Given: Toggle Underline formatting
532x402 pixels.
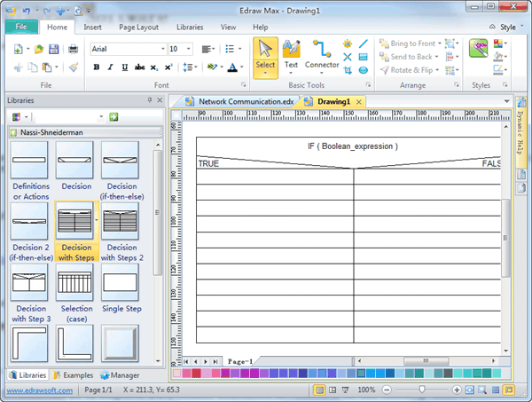Looking at the screenshot, I should click(124, 67).
